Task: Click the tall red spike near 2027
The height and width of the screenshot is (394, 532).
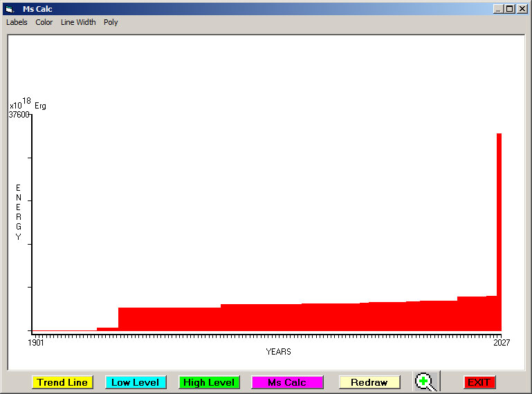Action: pos(499,207)
